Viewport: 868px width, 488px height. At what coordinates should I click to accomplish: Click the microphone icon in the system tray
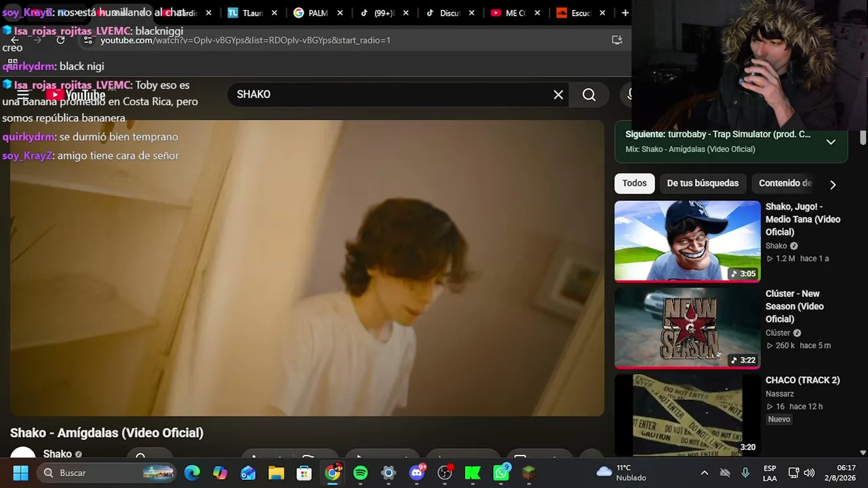point(745,472)
